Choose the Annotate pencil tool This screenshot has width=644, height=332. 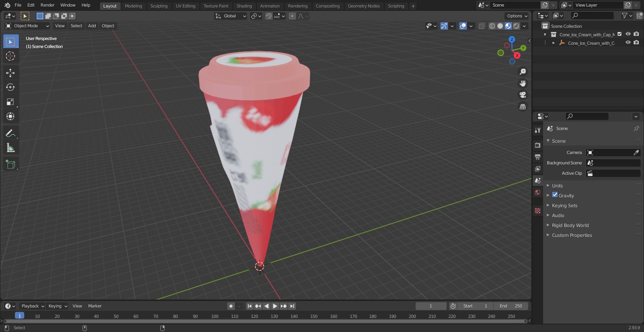[10, 133]
